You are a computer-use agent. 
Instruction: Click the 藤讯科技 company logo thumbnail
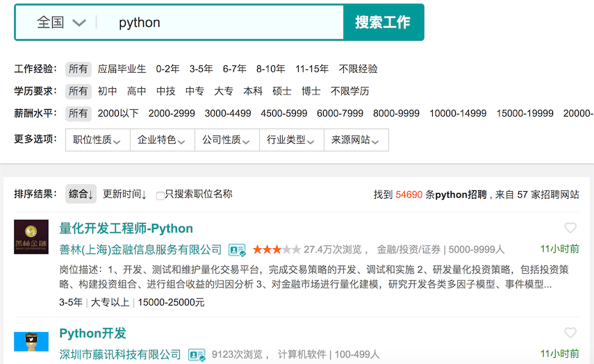[x=31, y=342]
